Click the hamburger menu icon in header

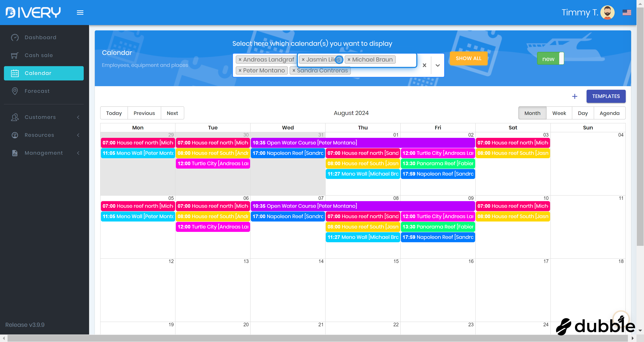[x=80, y=13]
